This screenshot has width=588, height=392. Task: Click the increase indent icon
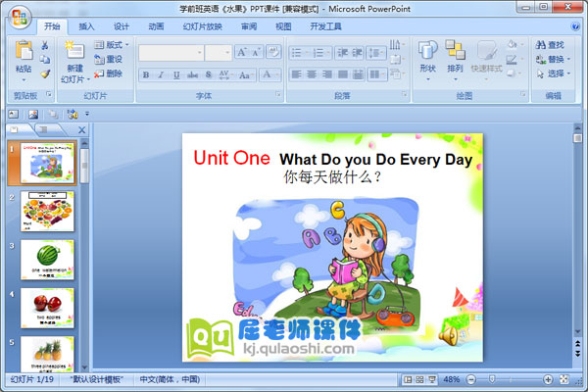point(357,53)
